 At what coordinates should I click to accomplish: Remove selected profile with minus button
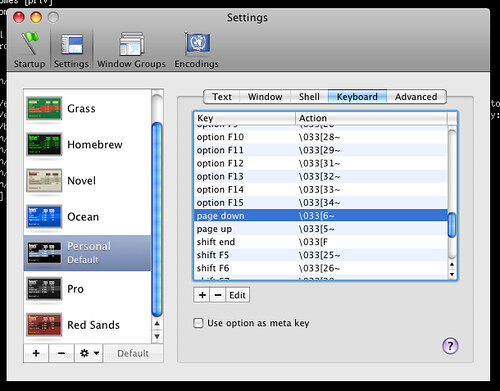[x=61, y=353]
